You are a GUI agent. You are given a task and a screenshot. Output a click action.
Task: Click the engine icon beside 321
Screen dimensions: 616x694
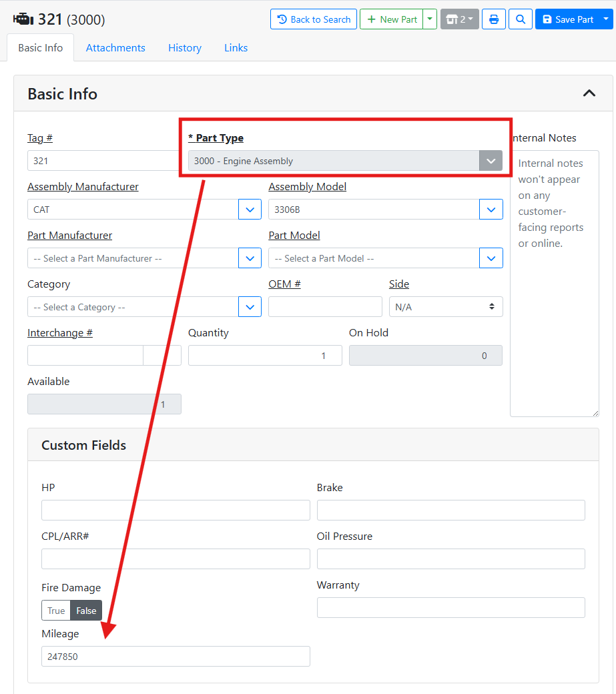[23, 19]
